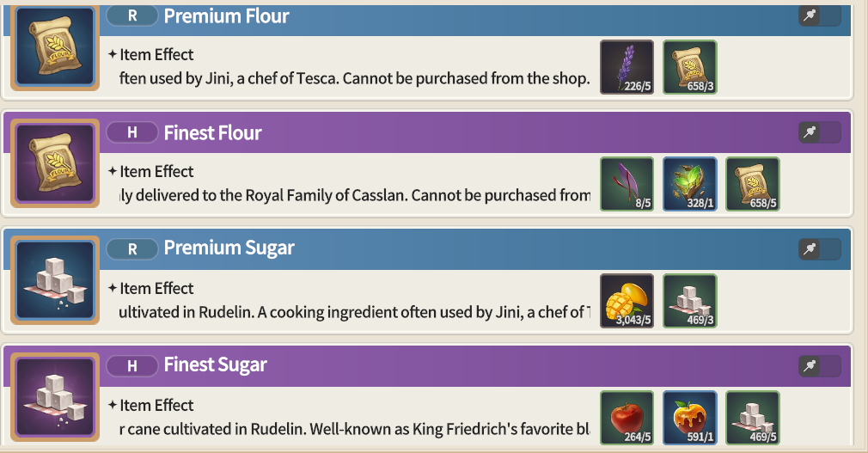Select the caramel apple ingredient showing 591/1
Screen dimensions: 868x453
[690, 418]
